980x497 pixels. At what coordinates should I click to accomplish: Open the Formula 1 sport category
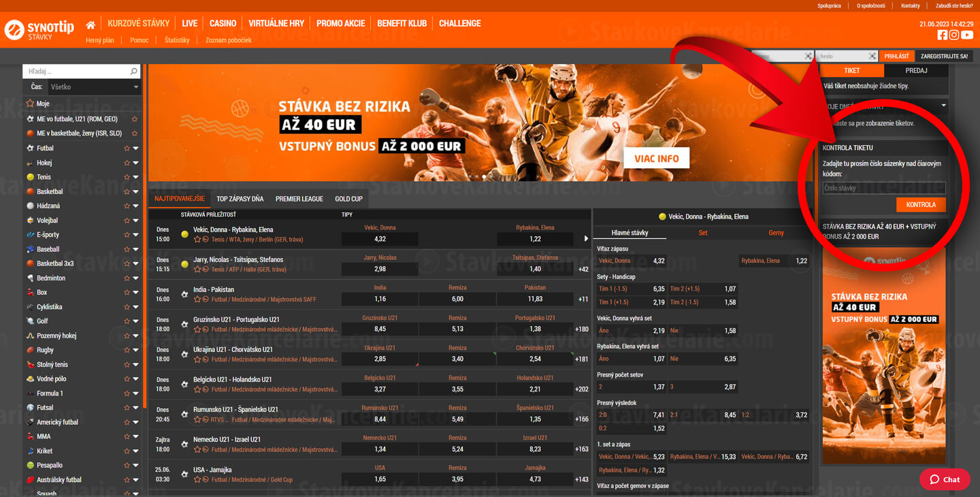(x=50, y=394)
